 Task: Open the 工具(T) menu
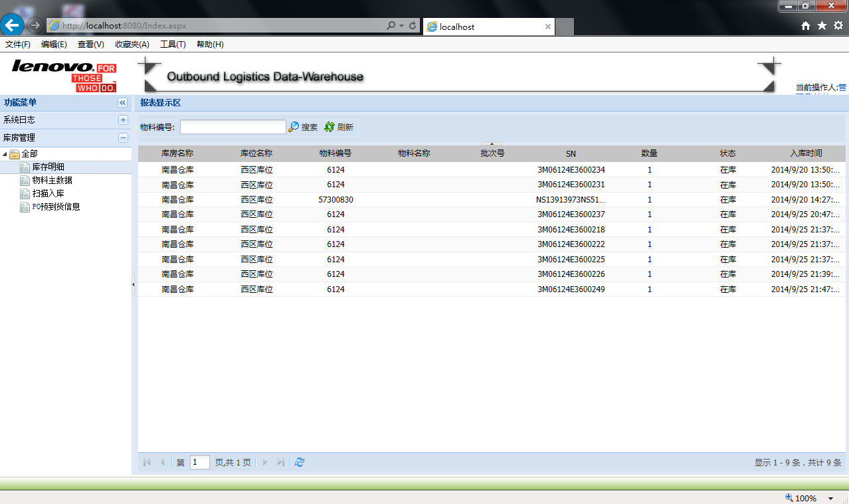click(x=173, y=44)
